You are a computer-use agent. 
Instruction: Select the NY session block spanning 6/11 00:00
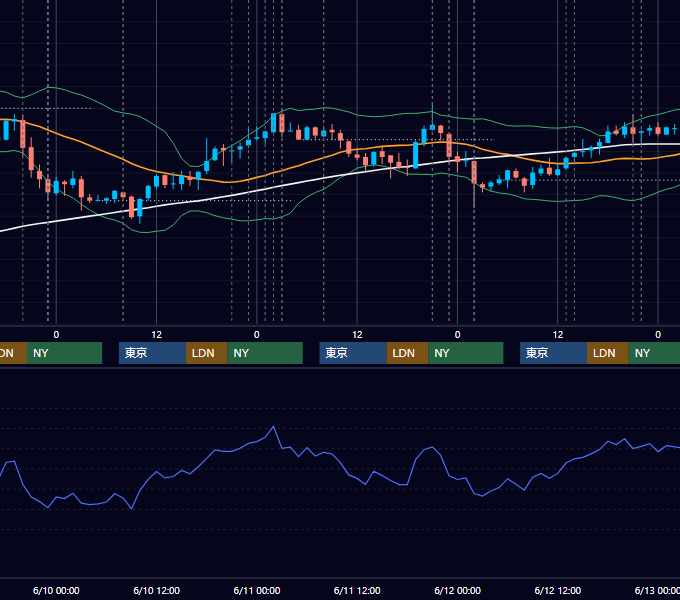(265, 353)
